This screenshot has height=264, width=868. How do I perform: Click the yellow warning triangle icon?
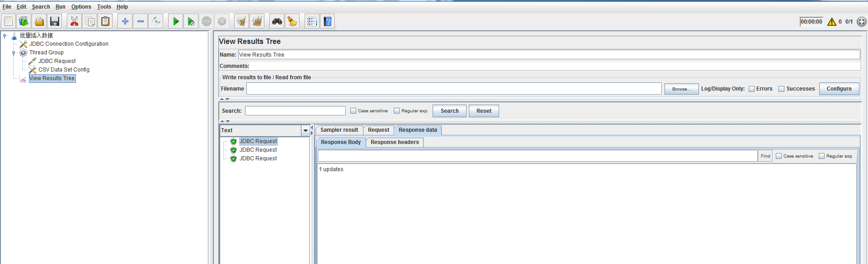(x=832, y=22)
